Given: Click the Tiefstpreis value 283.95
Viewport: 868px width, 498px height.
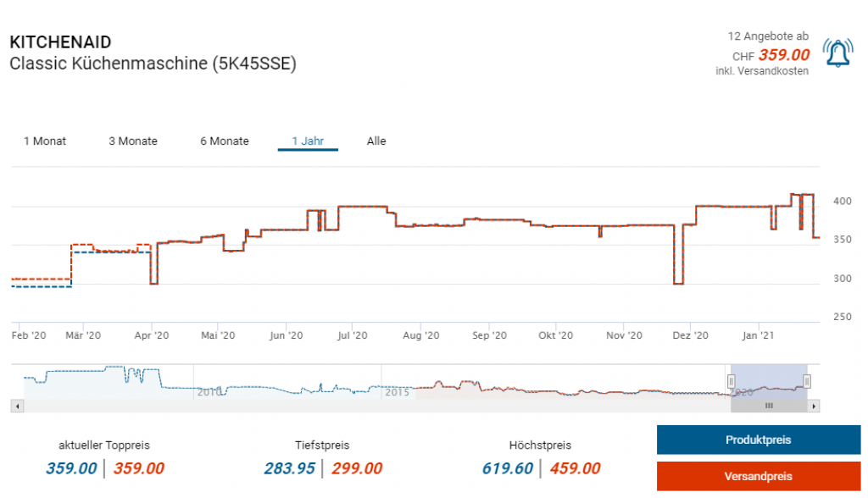Looking at the screenshot, I should (290, 468).
